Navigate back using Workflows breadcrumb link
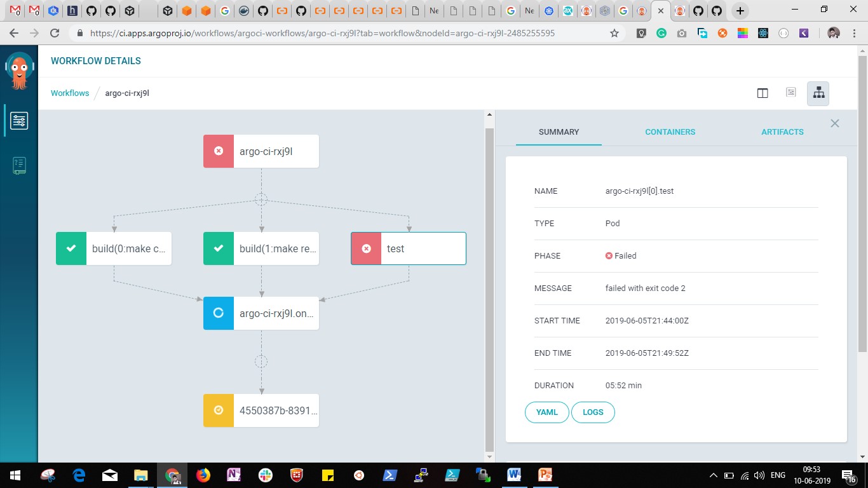868x488 pixels. coord(70,93)
